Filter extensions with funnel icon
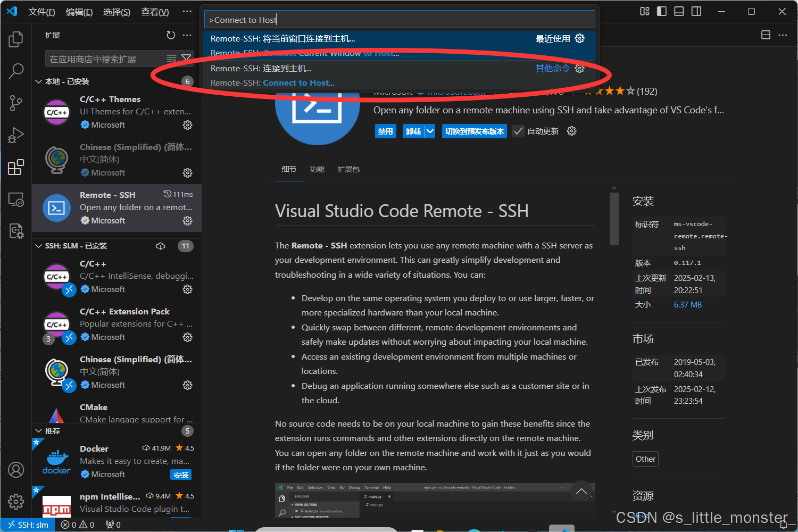This screenshot has width=798, height=532. tap(186, 59)
